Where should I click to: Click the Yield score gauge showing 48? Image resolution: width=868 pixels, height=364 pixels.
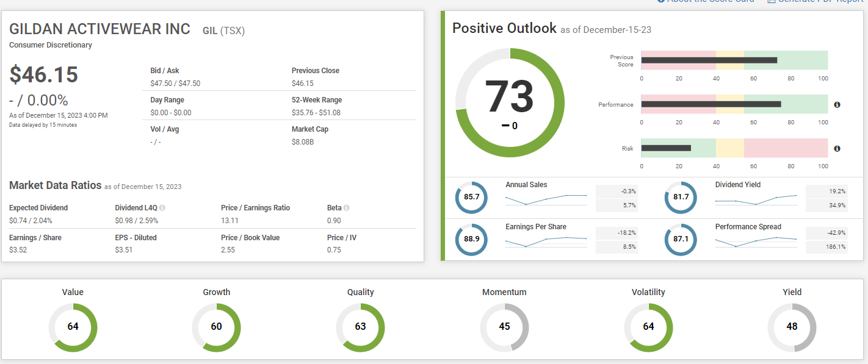pos(792,327)
